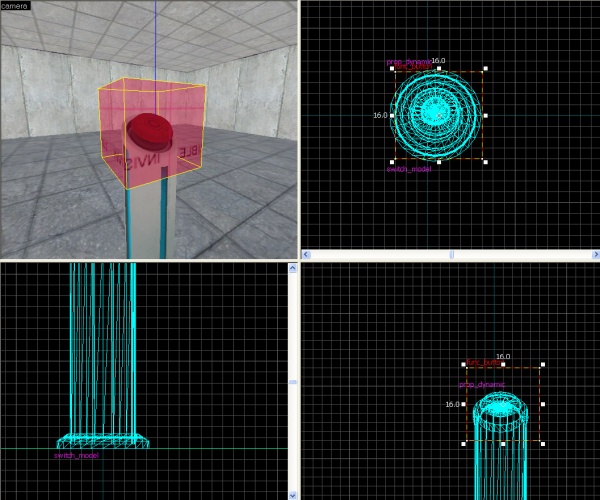The image size is (600, 500).
Task: Click the up arrow of front view scrollbar
Action: click(x=293, y=268)
